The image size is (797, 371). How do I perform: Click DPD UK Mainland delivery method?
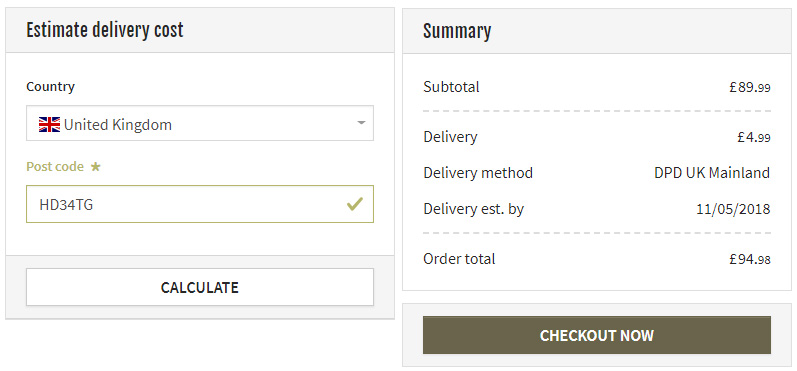712,173
